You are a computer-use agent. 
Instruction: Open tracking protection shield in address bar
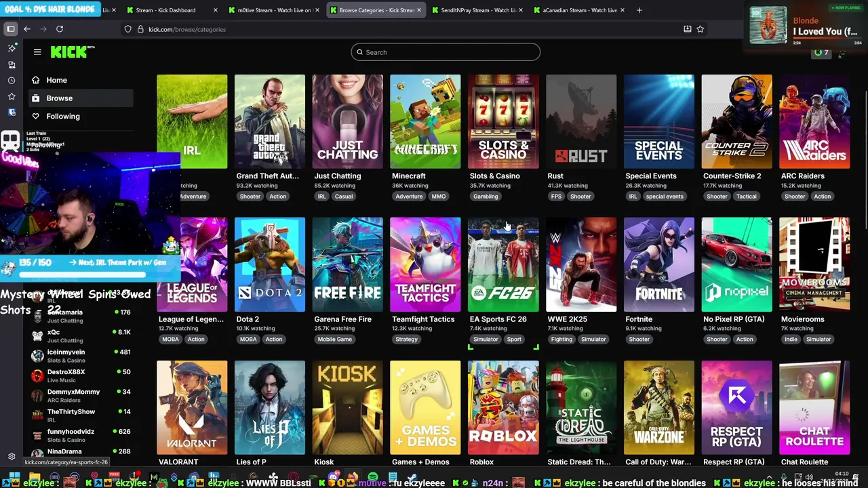pyautogui.click(x=127, y=29)
